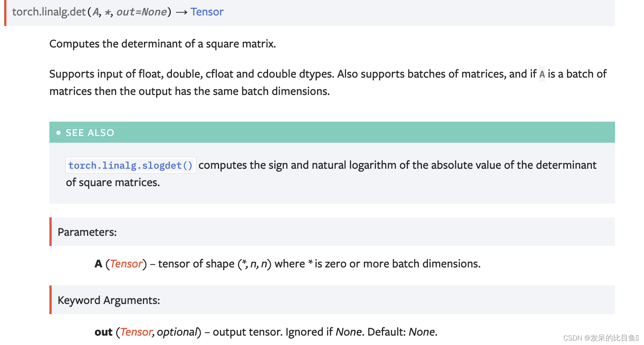The image size is (644, 345).
Task: Click the shape text (*, n, n)
Action: [254, 264]
